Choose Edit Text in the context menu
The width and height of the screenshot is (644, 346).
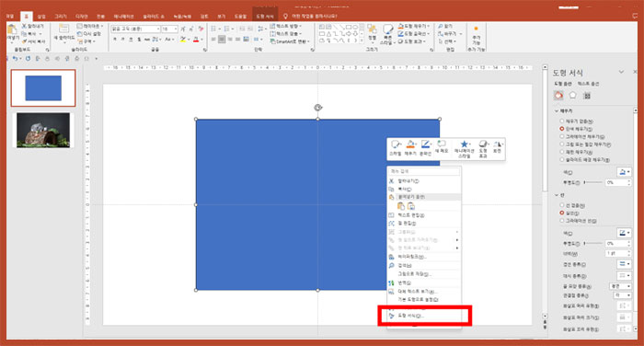point(423,215)
